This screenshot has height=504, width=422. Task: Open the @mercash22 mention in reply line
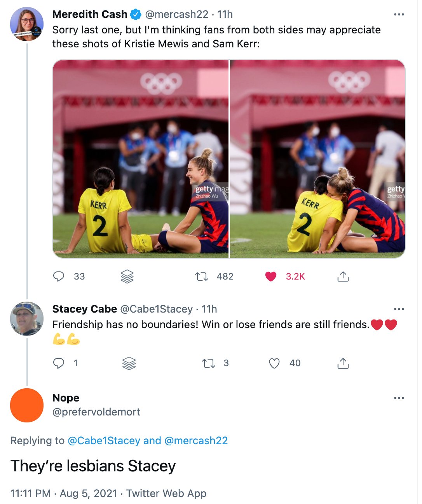pyautogui.click(x=196, y=441)
